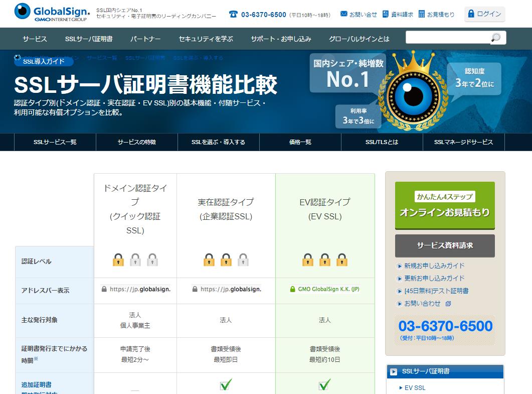532x394 pixels.
Task: Open the お見積もり header link
Action: 441,15
